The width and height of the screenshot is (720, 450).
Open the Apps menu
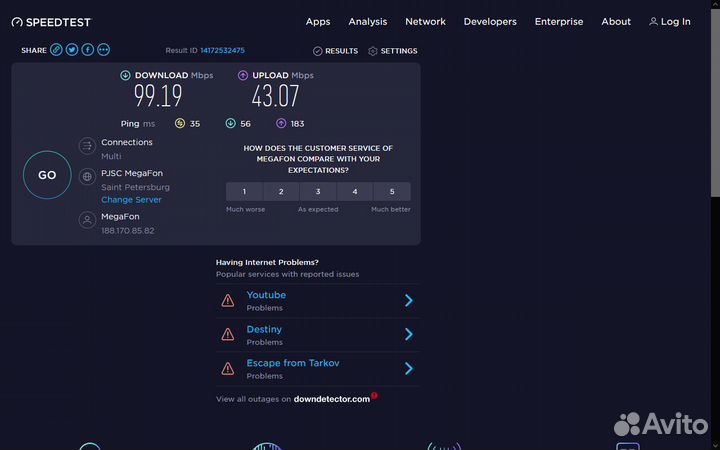pos(318,22)
